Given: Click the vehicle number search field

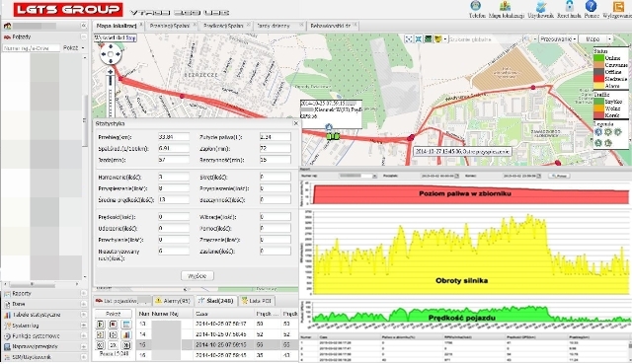Looking at the screenshot, I should [31, 48].
